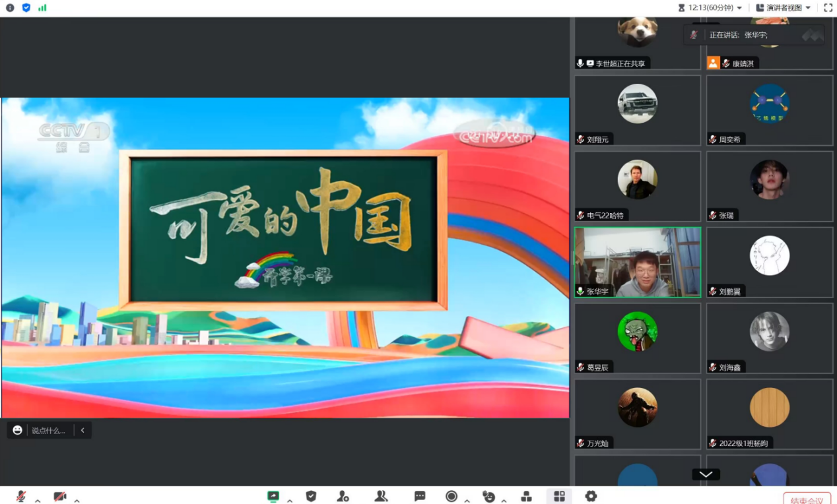The height and width of the screenshot is (504, 837).
Task: Click the active speaker banner 正在讲话: 张华宇
Action: (x=754, y=35)
